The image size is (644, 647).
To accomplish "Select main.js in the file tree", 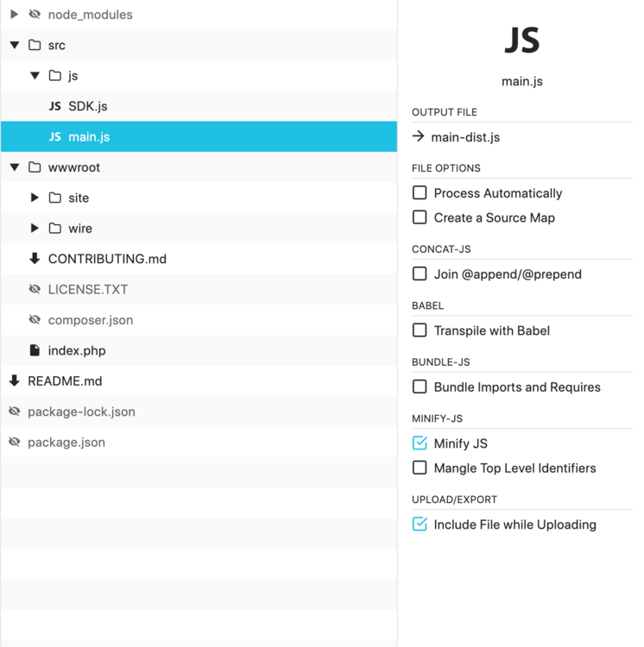I will 89,137.
